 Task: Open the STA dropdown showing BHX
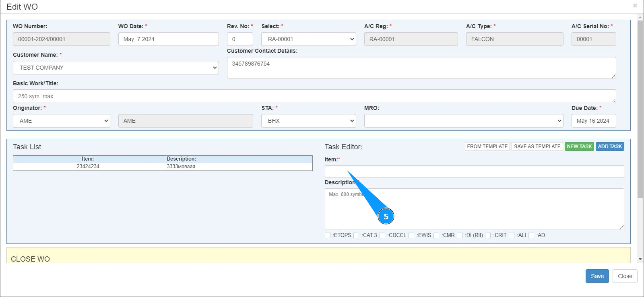pyautogui.click(x=308, y=121)
